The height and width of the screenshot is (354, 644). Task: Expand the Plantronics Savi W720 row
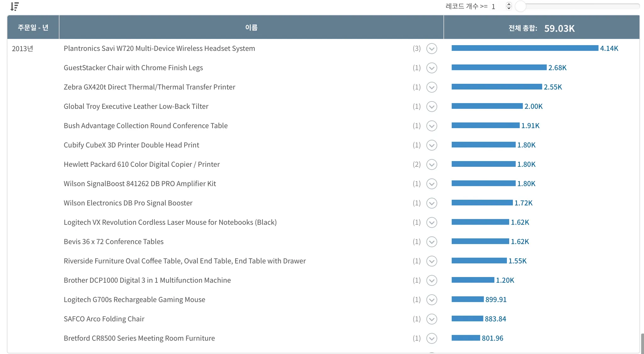pyautogui.click(x=431, y=49)
